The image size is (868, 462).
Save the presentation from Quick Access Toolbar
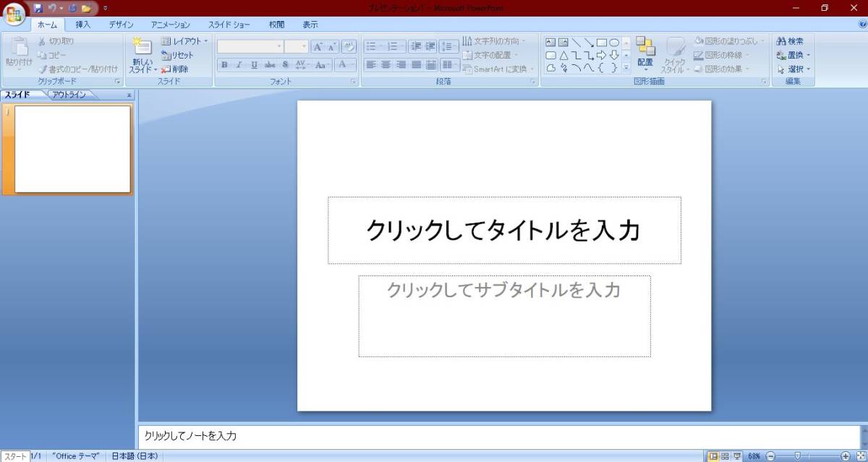(38, 8)
